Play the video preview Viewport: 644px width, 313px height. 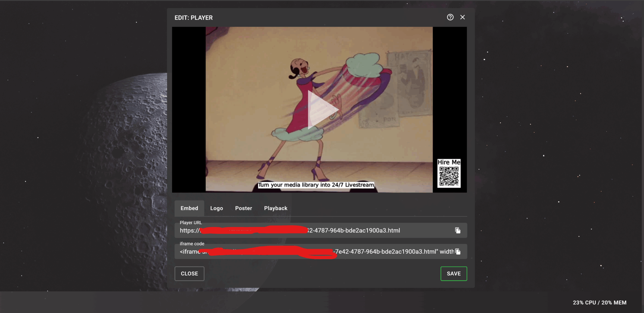pos(323,110)
